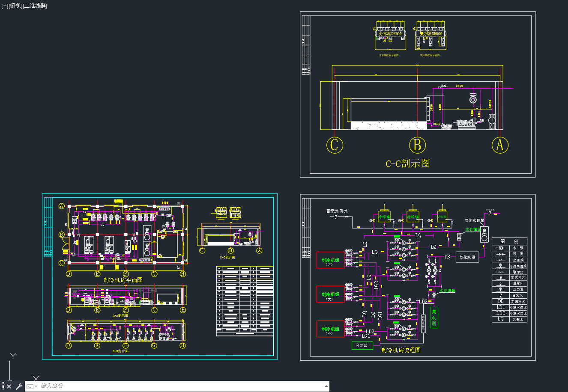Select the symbol beside 水流开关
The width and height of the screenshot is (568, 392).
(501, 278)
